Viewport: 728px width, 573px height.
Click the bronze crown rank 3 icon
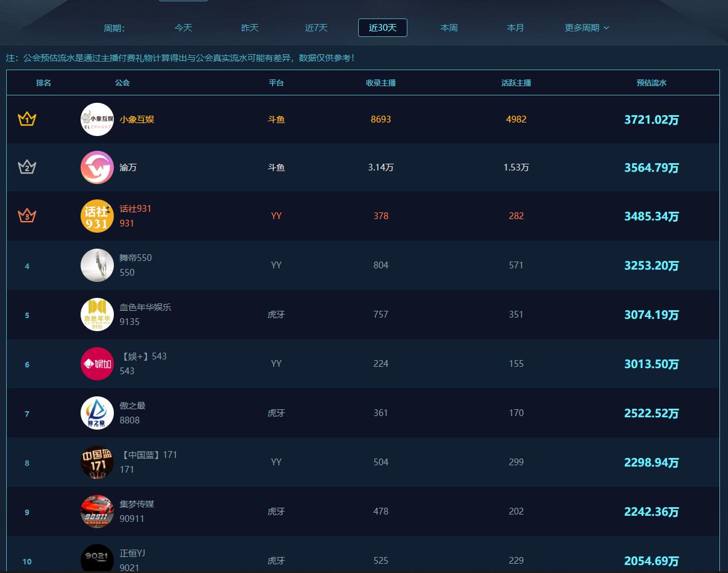coord(27,216)
